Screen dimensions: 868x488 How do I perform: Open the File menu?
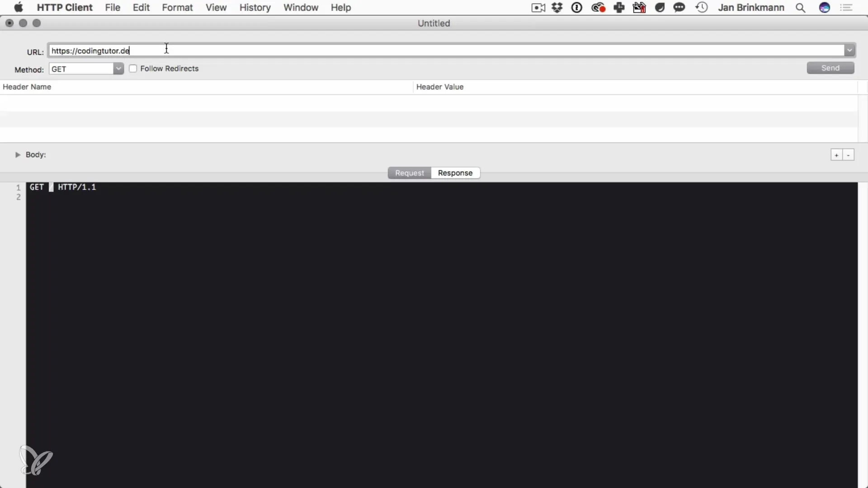click(113, 8)
